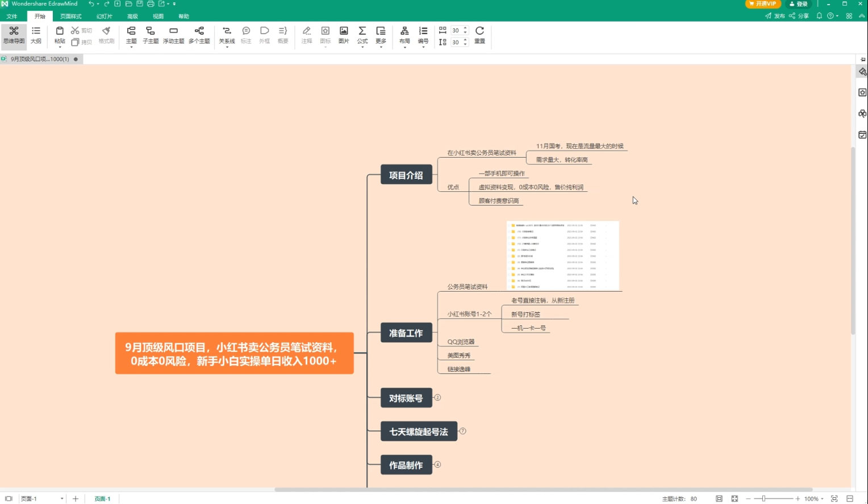868x504 pixels.
Task: Click the 登录 login button
Action: coord(798,4)
